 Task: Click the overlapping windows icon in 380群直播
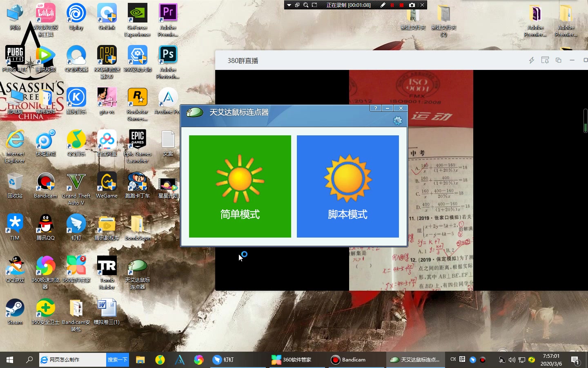[x=559, y=60]
